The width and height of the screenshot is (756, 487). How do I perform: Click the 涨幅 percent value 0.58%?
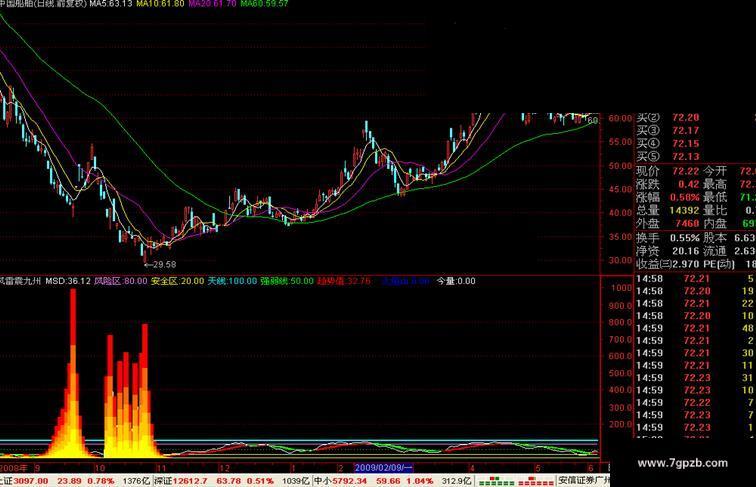point(684,197)
